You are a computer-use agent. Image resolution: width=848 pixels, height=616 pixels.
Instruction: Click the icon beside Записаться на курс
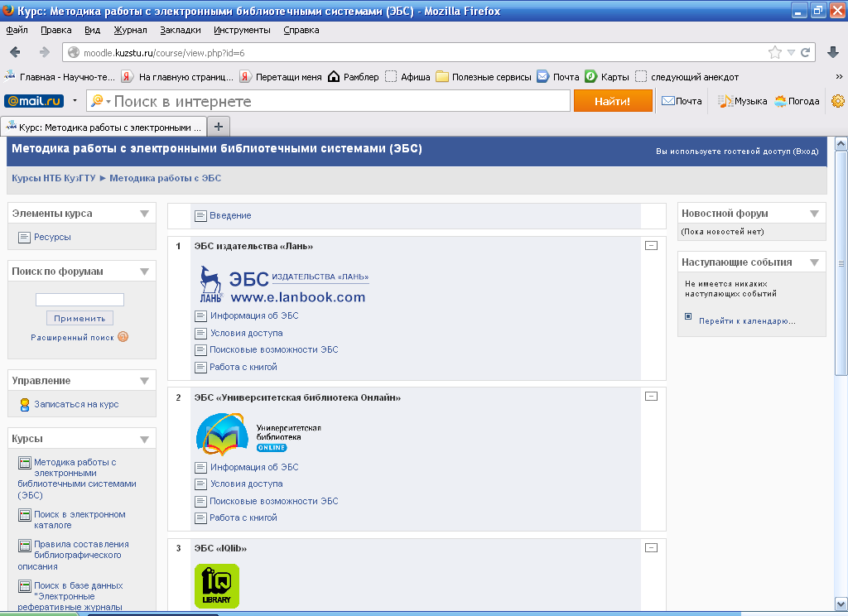(24, 405)
